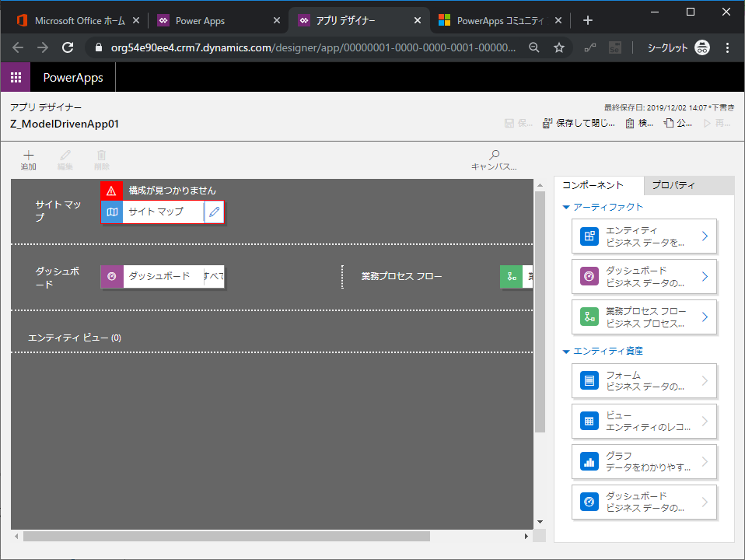Expand the ビュー component chevron
This screenshot has width=745, height=560.
(x=705, y=422)
